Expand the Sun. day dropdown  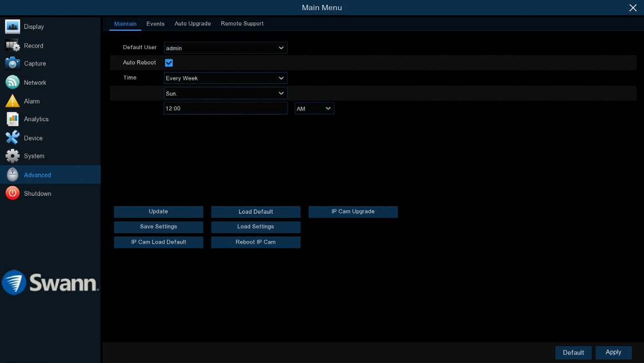point(225,94)
